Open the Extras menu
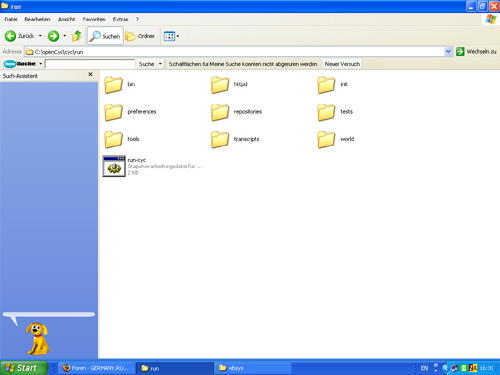The width and height of the screenshot is (500, 375). coord(120,19)
